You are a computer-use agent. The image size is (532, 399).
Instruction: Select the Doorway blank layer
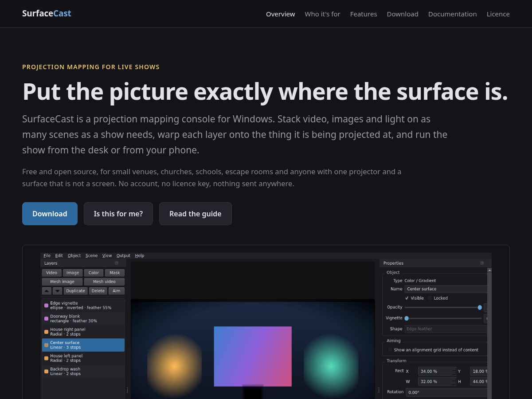[x=83, y=319]
